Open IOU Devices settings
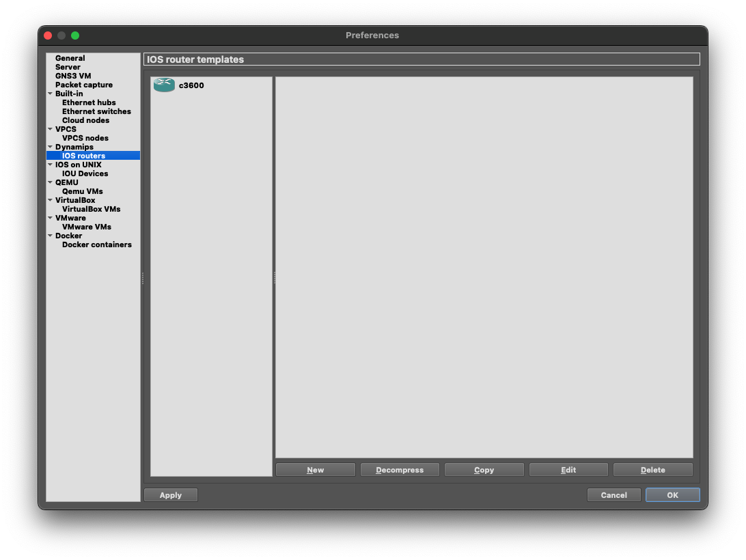 click(83, 173)
